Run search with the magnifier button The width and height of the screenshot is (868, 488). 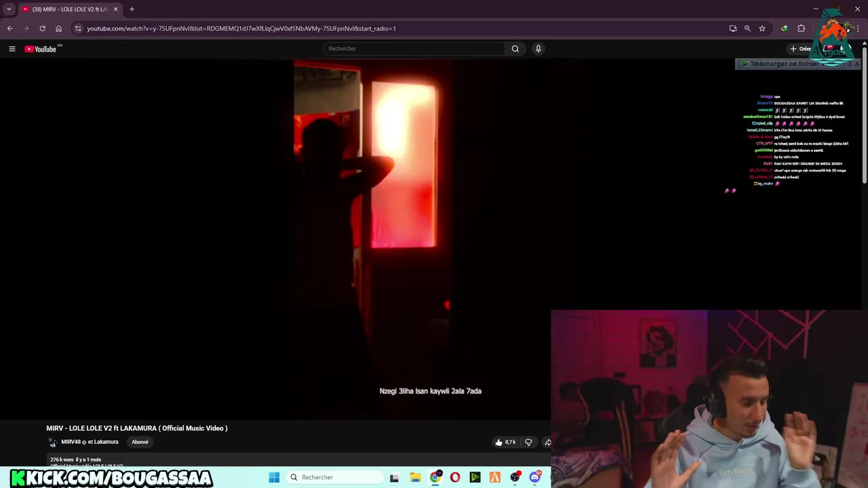click(515, 49)
